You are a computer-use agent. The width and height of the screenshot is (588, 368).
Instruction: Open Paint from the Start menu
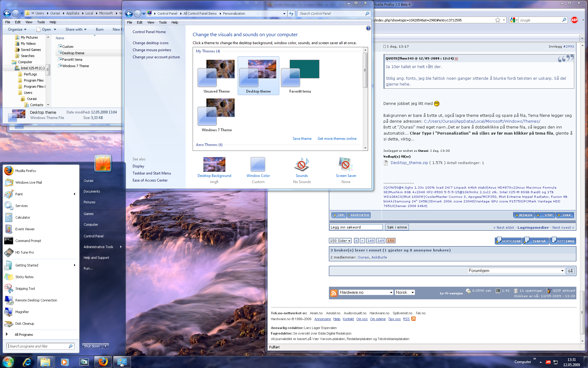pos(19,194)
